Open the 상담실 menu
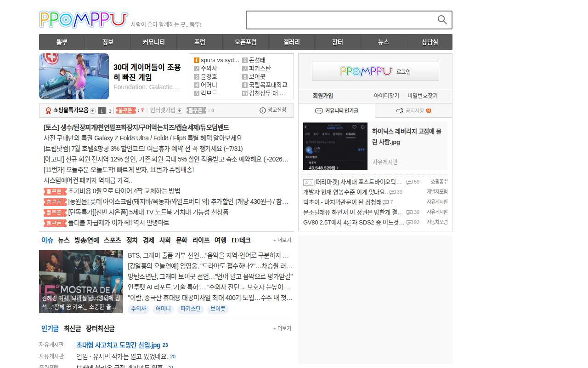 coord(430,42)
